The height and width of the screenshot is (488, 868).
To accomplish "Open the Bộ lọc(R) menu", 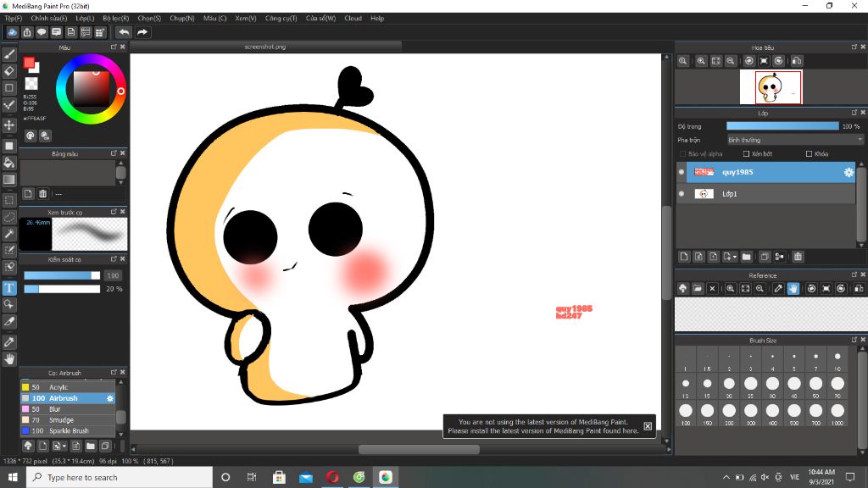I will [115, 19].
